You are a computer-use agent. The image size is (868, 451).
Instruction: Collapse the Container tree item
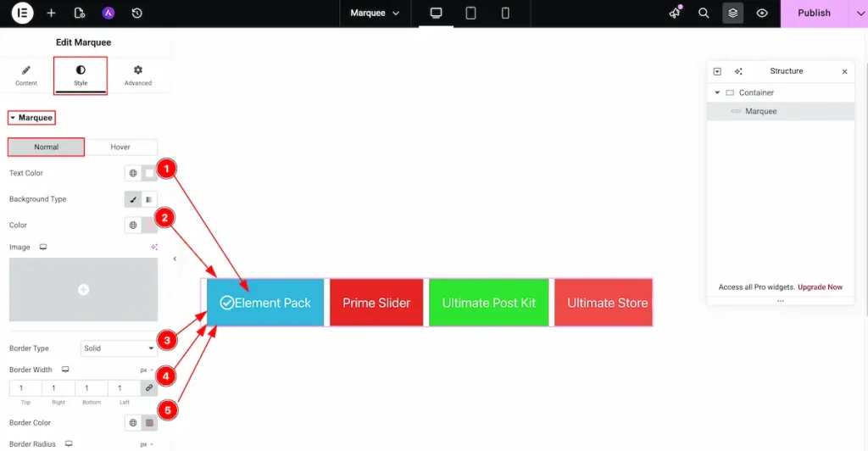[717, 92]
